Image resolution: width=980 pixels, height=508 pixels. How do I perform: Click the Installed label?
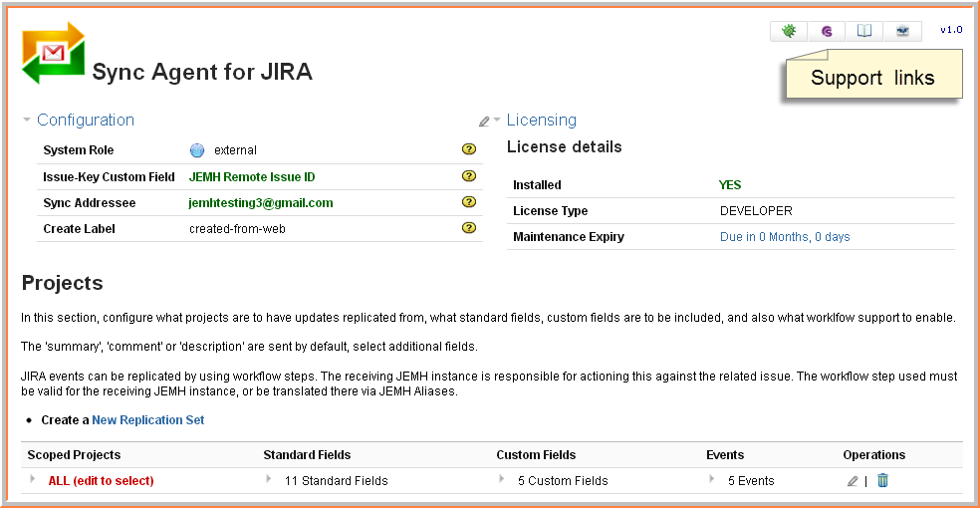point(537,185)
